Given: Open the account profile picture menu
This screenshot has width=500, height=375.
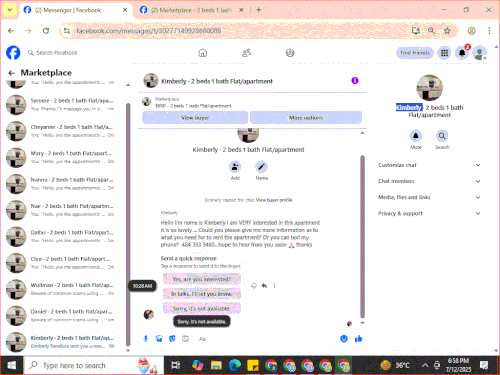Looking at the screenshot, I should [480, 53].
